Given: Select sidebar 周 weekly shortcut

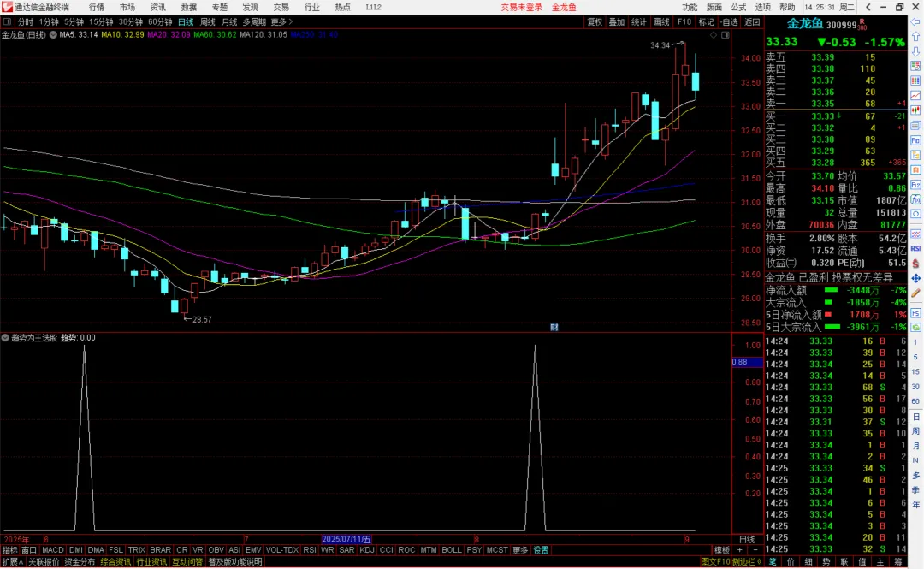Looking at the screenshot, I should (x=915, y=431).
